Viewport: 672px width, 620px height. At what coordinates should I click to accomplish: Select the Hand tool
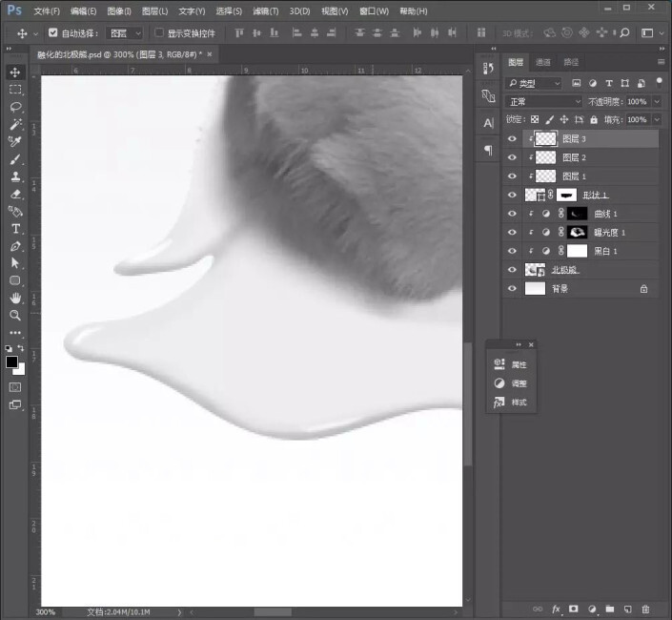pos(16,298)
